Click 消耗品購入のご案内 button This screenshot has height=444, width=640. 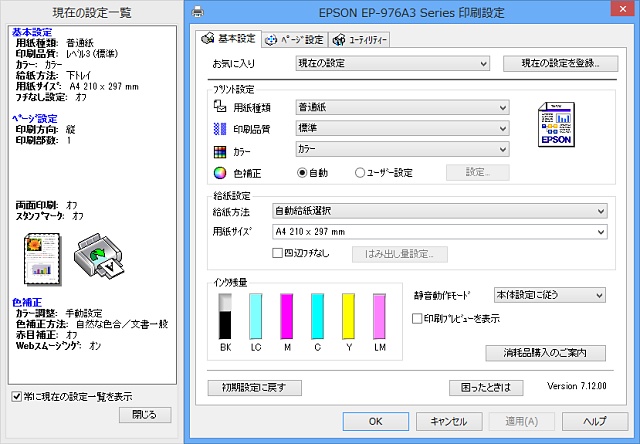[545, 353]
